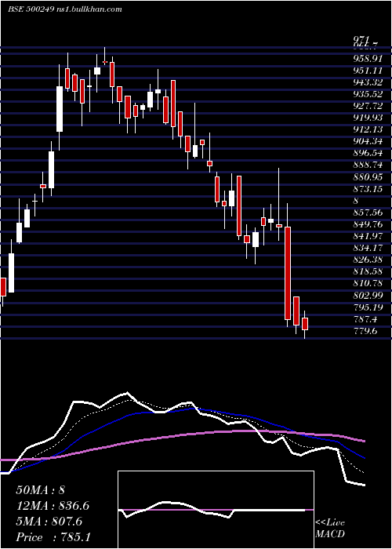Click the 12MA : 836.6 readout
Image resolution: width=392 pixels, height=549 pixels.
click(53, 506)
